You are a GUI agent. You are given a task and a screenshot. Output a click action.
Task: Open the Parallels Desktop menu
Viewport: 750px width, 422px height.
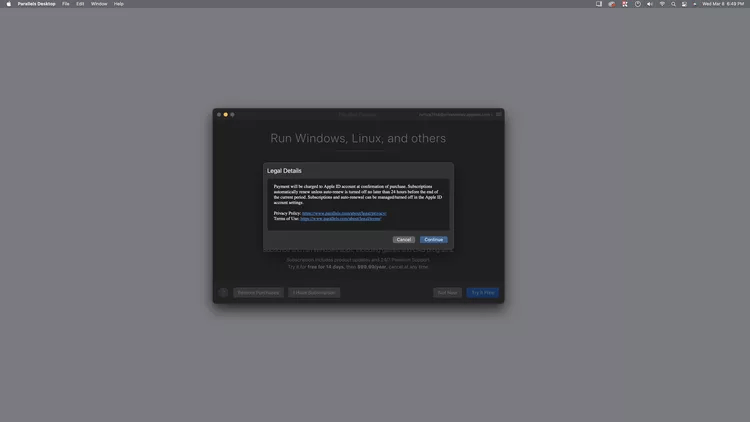click(36, 4)
